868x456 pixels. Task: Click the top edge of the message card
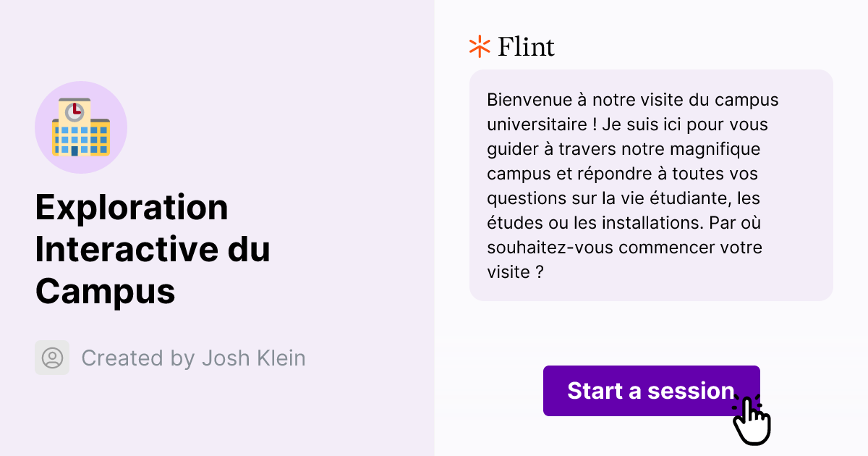(651, 71)
